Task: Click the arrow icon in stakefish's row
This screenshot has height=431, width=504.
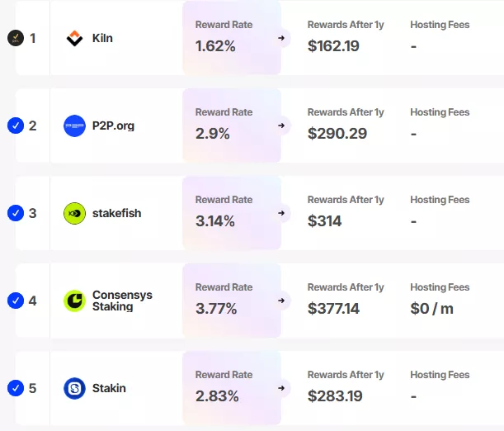Action: click(281, 213)
